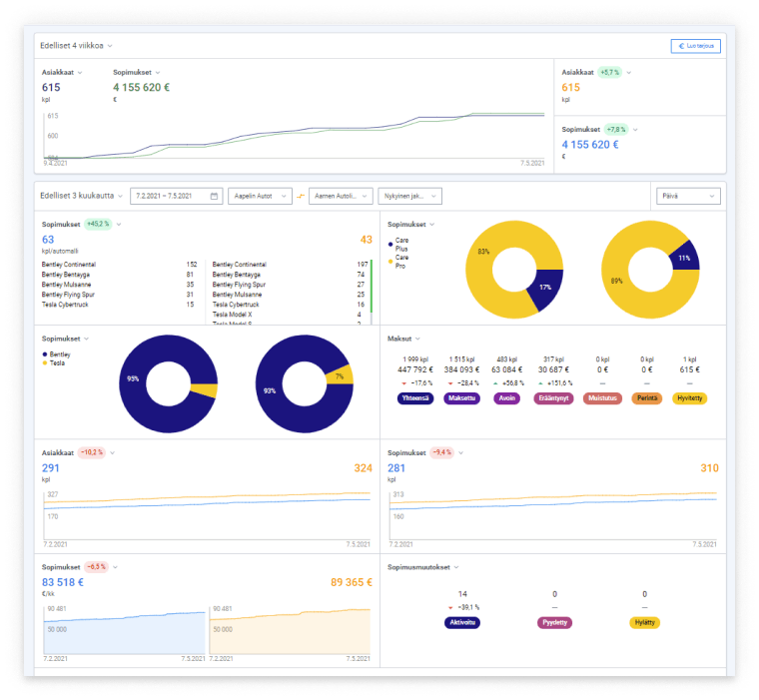Expand the Maksut widget chevron
Viewport: 759px width, 700px height.
coord(417,339)
